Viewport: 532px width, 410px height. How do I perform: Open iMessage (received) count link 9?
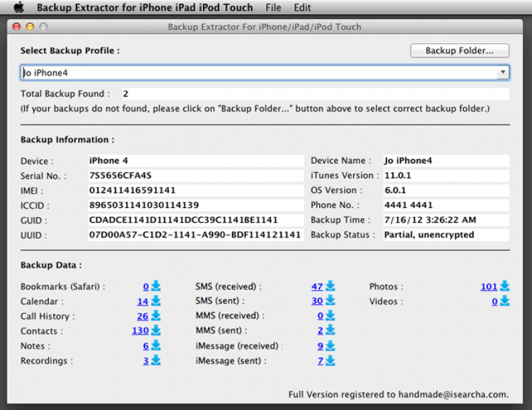pos(321,346)
